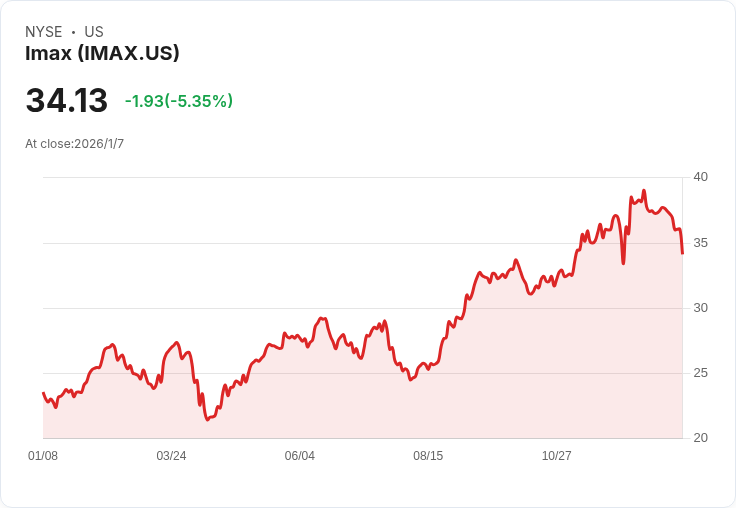Click the Imax (IMAX.US) stock title
Image resolution: width=736 pixels, height=508 pixels.
point(102,53)
